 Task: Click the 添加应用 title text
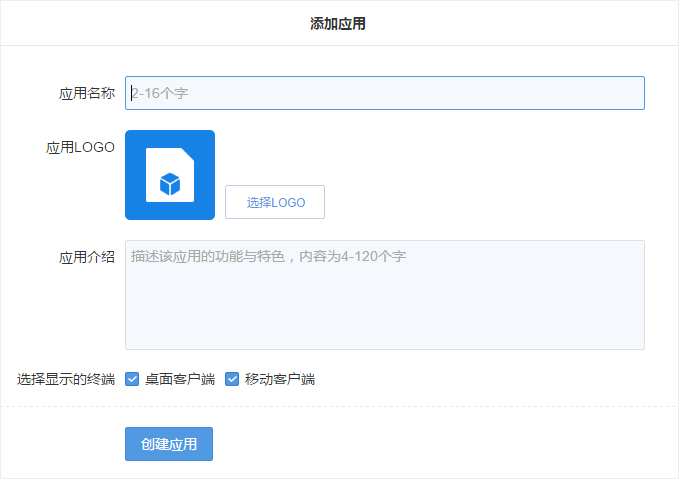coord(338,23)
